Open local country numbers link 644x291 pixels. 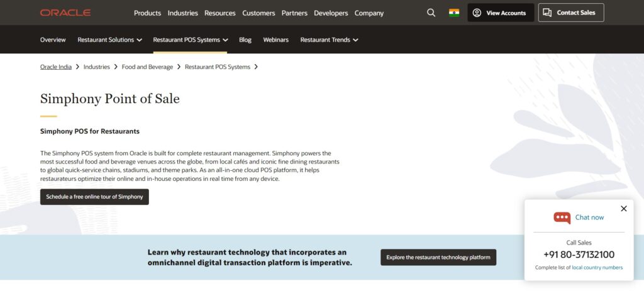(x=597, y=268)
